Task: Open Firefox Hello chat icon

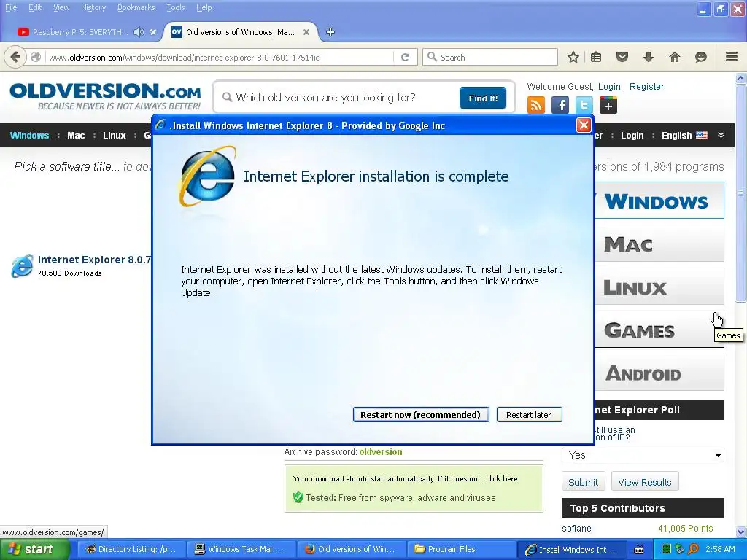Action: coord(701,57)
